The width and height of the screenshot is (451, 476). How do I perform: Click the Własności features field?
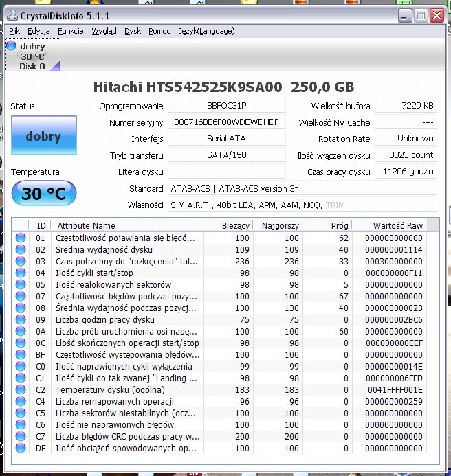(x=302, y=205)
